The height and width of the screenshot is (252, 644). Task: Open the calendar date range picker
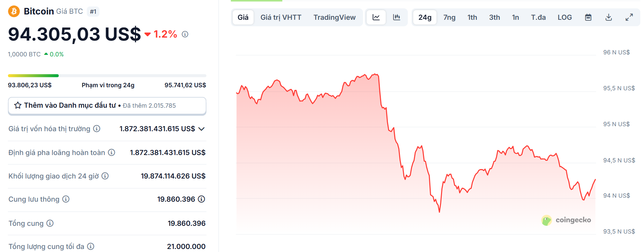pyautogui.click(x=588, y=17)
